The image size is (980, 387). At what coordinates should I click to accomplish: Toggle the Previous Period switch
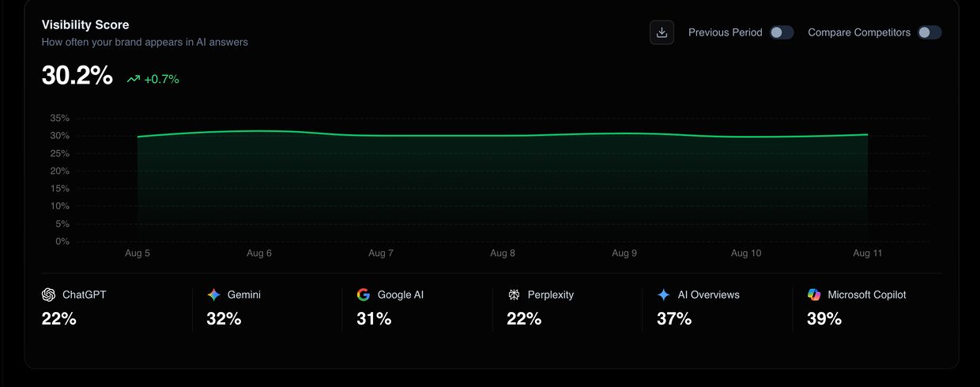point(782,32)
